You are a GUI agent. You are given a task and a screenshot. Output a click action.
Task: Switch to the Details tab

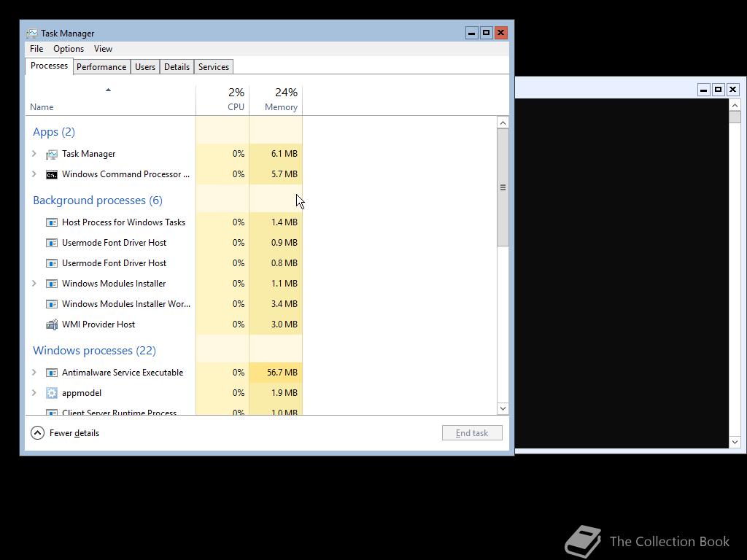(177, 66)
